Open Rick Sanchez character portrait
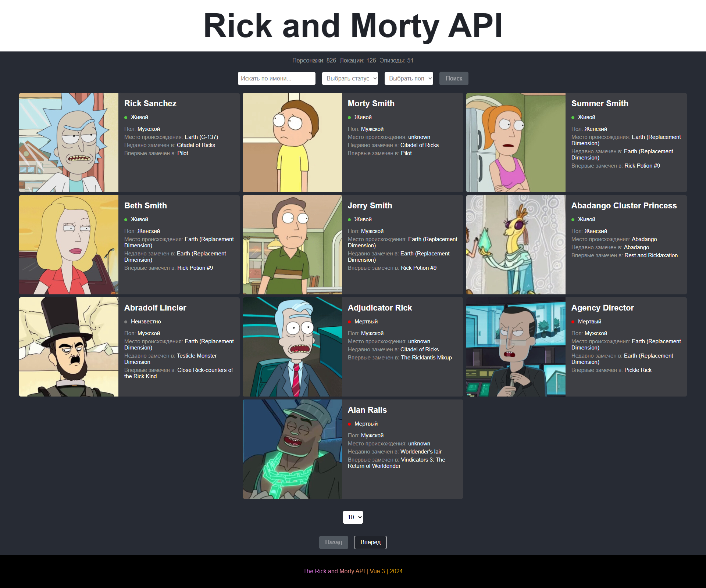The width and height of the screenshot is (706, 588). [x=69, y=143]
